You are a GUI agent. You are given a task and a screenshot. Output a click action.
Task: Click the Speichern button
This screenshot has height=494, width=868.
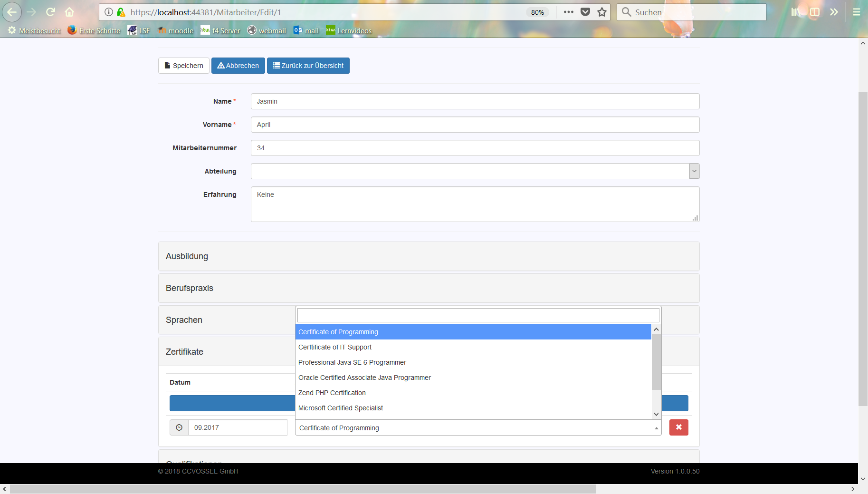[183, 66]
